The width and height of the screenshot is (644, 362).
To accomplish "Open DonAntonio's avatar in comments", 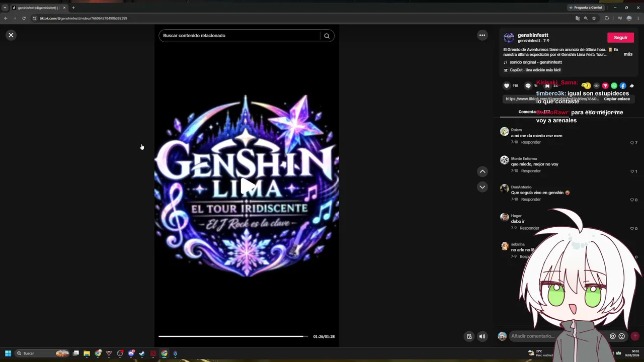I will coord(504,189).
